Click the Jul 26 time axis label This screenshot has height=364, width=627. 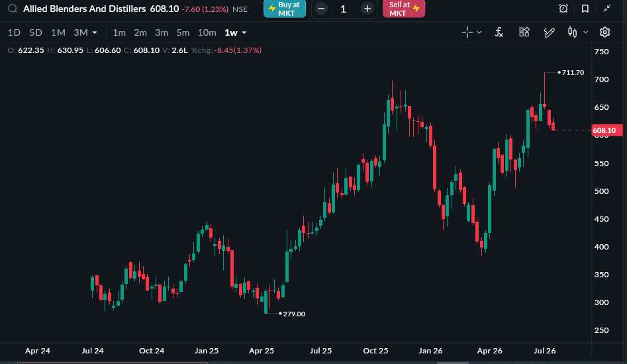coord(545,351)
